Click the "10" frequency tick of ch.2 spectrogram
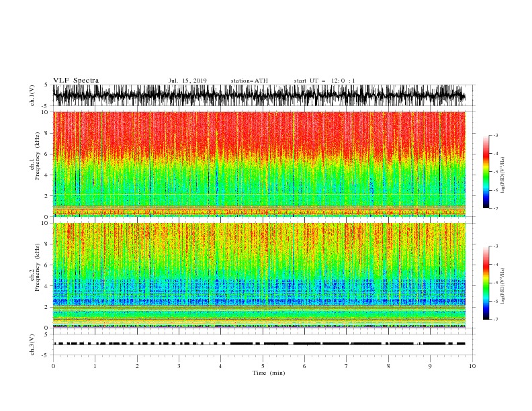The width and height of the screenshot is (532, 411). coord(45,223)
